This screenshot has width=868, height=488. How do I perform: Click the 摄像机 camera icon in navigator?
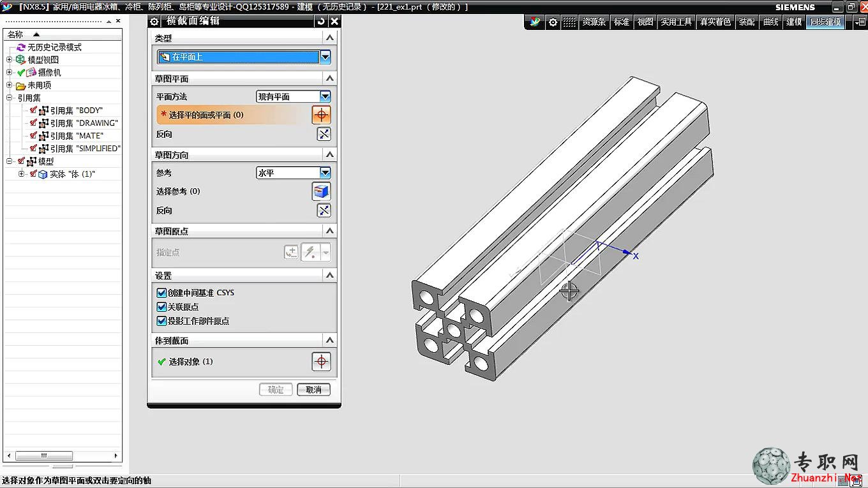point(31,72)
